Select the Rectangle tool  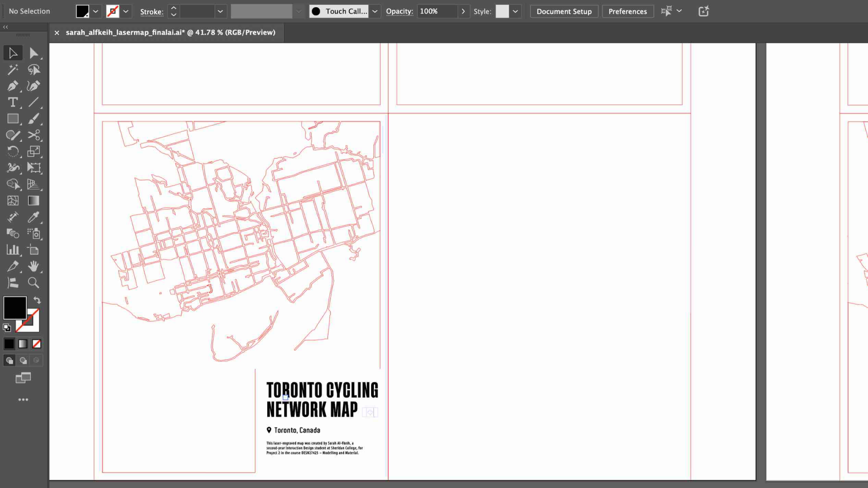point(13,119)
